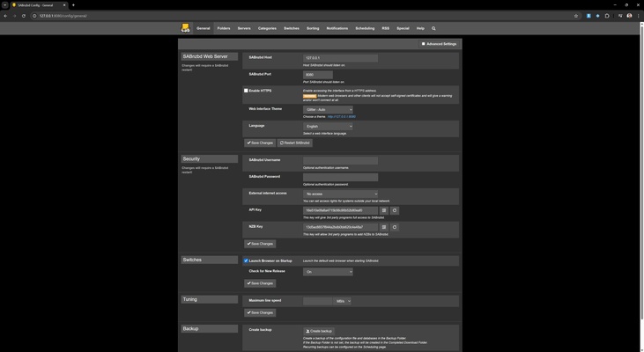Open Sorting config tab
This screenshot has height=352, width=644.
click(x=313, y=28)
